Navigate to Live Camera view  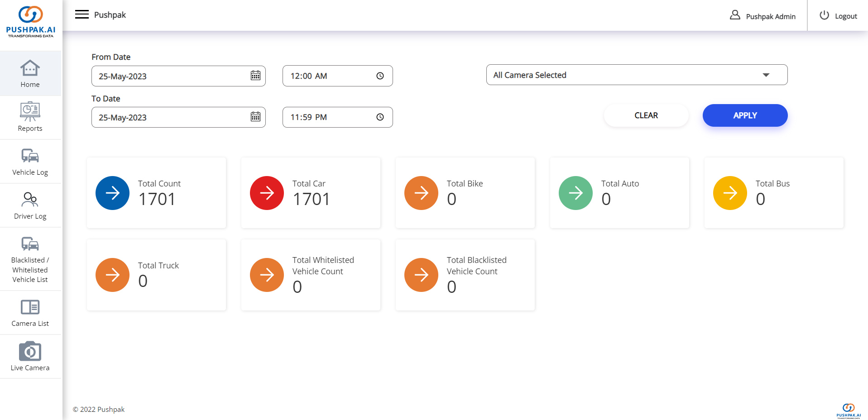tap(30, 357)
